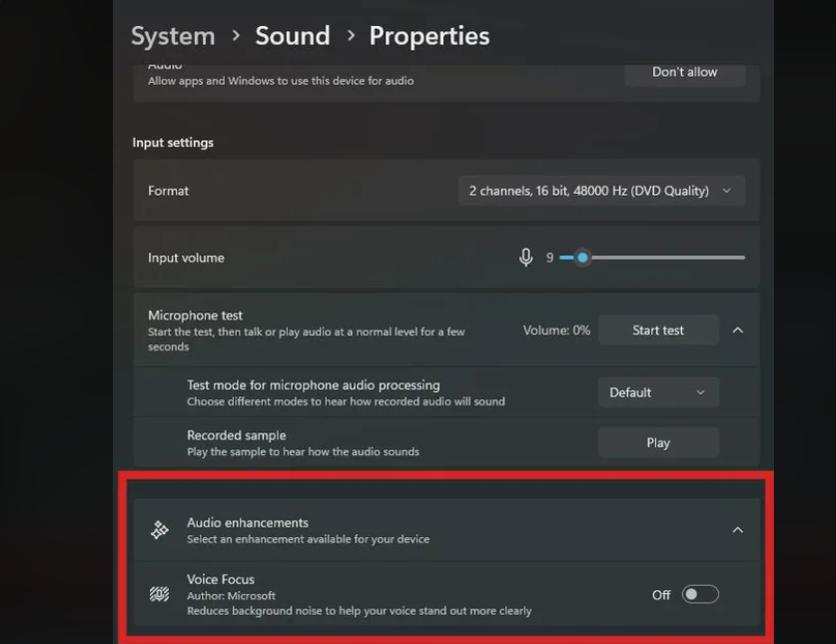Image resolution: width=836 pixels, height=644 pixels.
Task: Go to System in the breadcrumb
Action: (173, 36)
